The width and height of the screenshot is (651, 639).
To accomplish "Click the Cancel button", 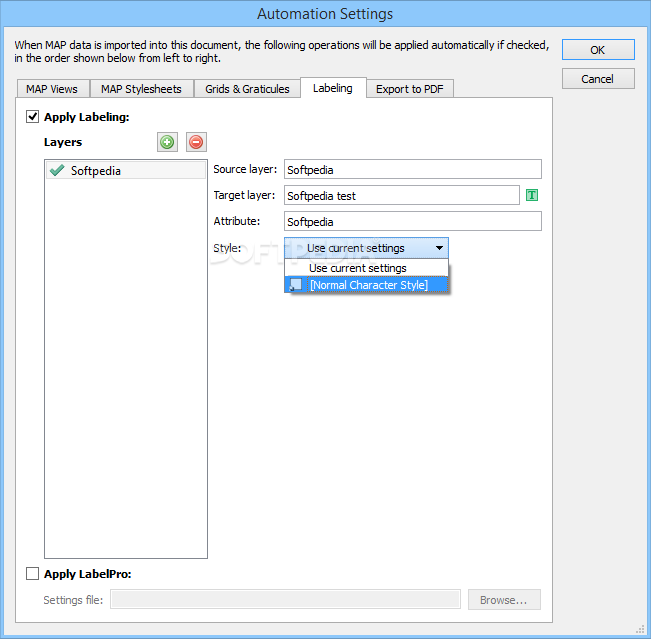I will point(598,79).
